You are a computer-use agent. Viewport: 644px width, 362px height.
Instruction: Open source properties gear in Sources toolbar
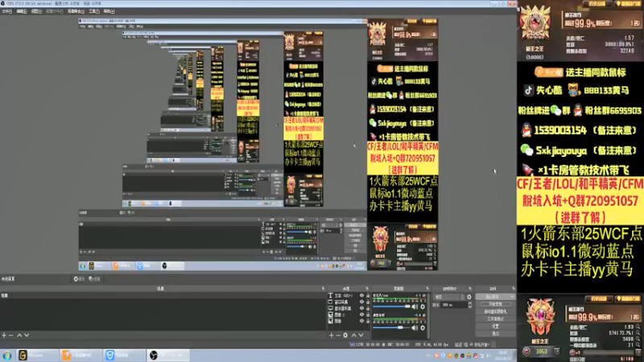click(x=345, y=335)
